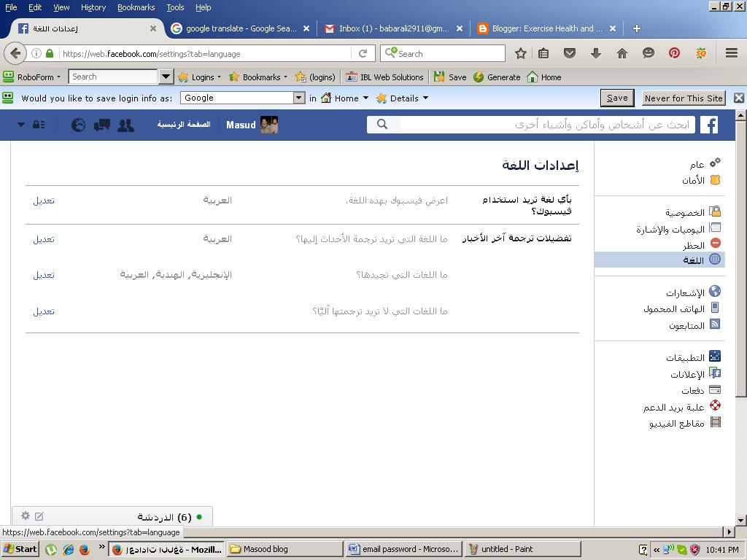
Task: Open the History menu
Action: point(93,7)
